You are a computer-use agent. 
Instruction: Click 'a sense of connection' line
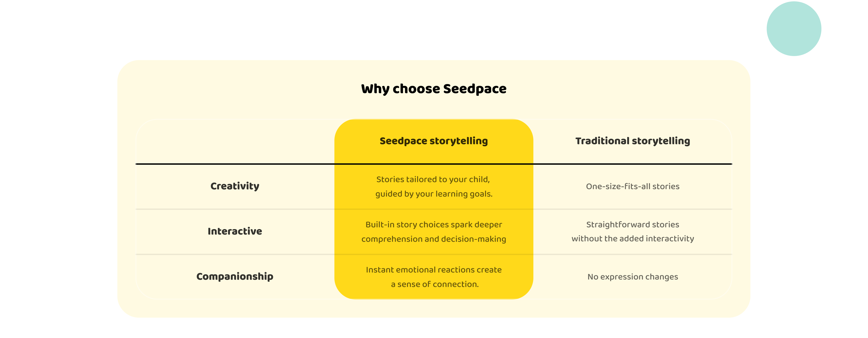click(435, 284)
